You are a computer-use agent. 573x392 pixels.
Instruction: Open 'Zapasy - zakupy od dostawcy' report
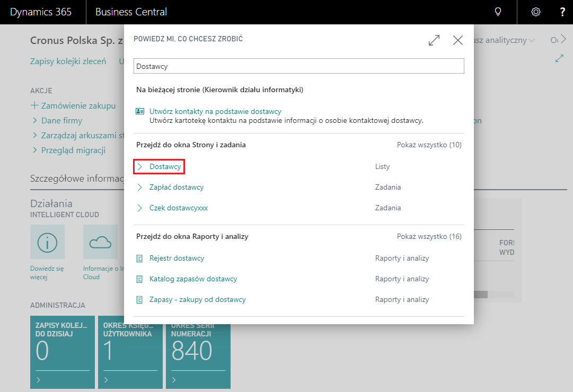click(198, 300)
